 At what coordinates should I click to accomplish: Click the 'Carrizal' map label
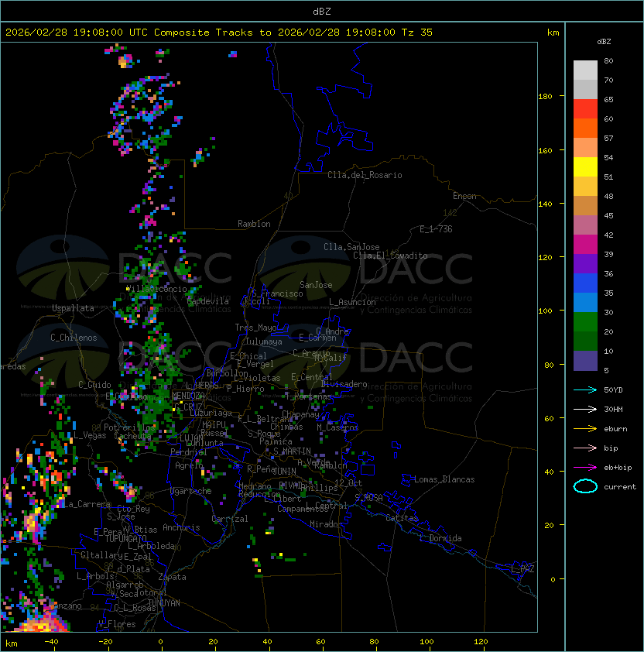pos(230,519)
